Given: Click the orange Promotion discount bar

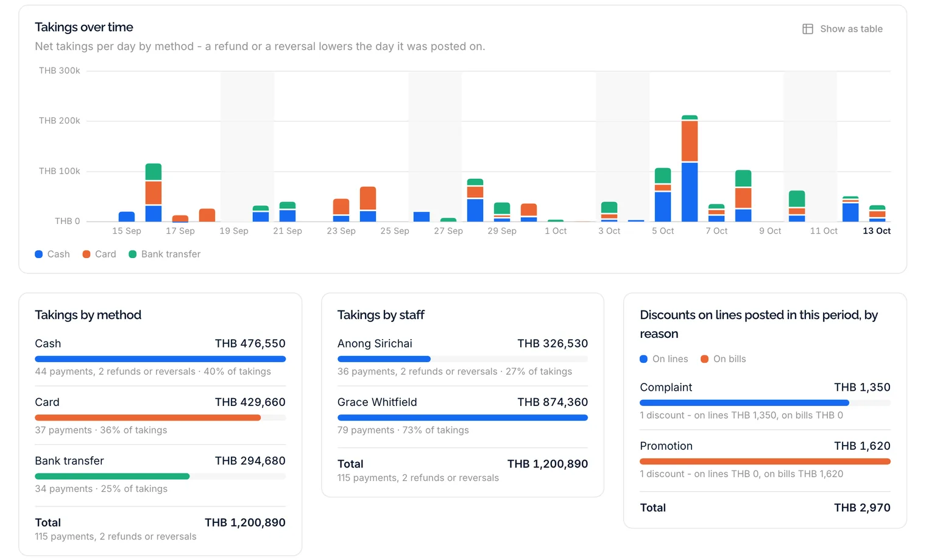Looking at the screenshot, I should coord(765,461).
